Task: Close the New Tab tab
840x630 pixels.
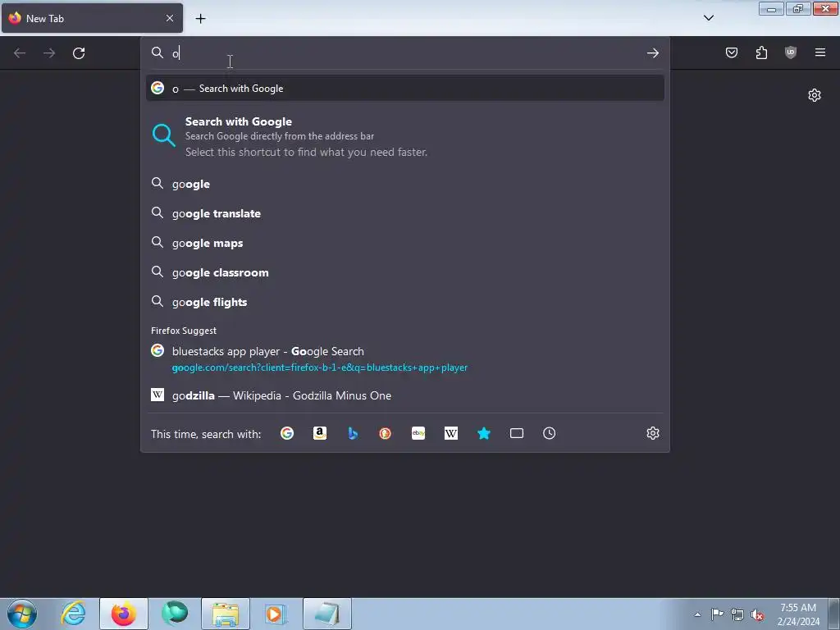Action: coord(170,18)
